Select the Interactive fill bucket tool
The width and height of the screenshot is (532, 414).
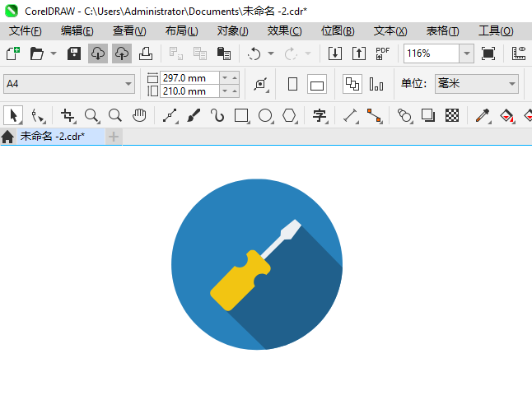coord(507,115)
